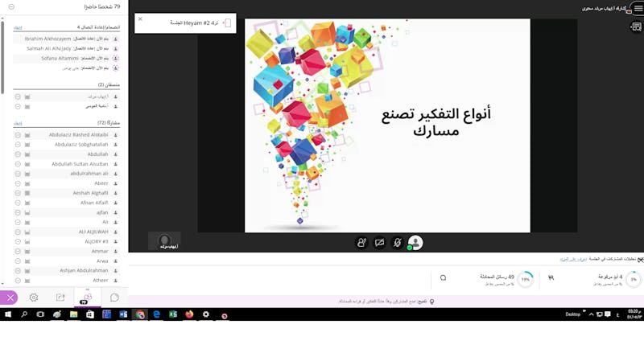The width and height of the screenshot is (644, 353).
Task: Click the 49 chat messages engagement circle
Action: coord(526,278)
